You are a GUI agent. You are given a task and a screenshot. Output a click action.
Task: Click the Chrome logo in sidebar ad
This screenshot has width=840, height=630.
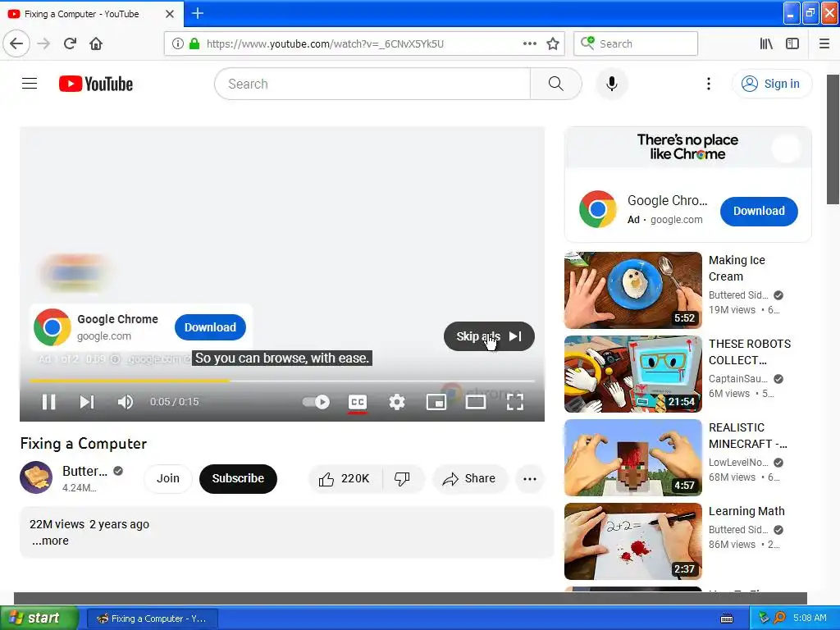597,209
